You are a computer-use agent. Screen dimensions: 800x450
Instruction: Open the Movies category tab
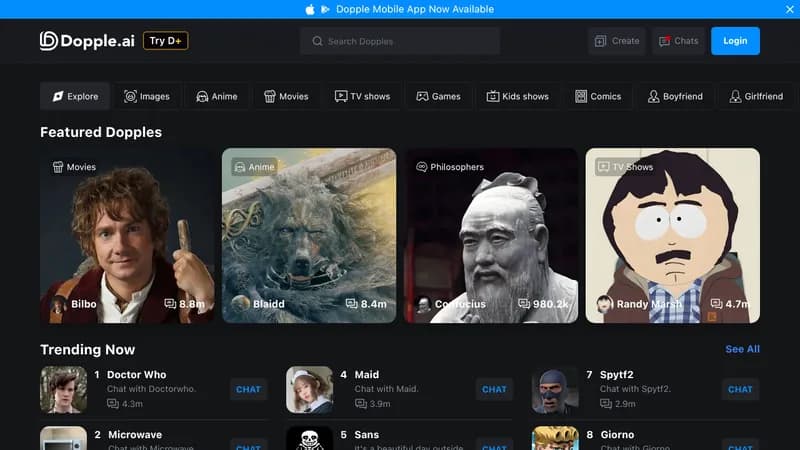[x=286, y=96]
